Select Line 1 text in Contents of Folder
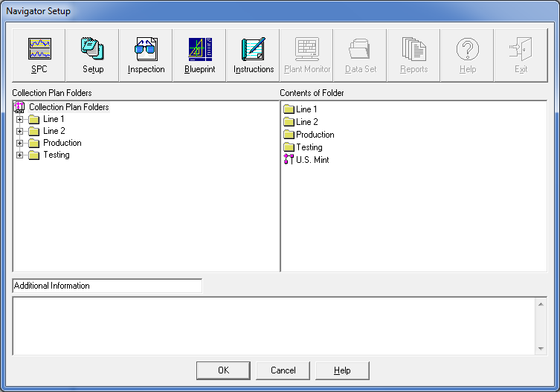The image size is (560, 392). (x=306, y=109)
